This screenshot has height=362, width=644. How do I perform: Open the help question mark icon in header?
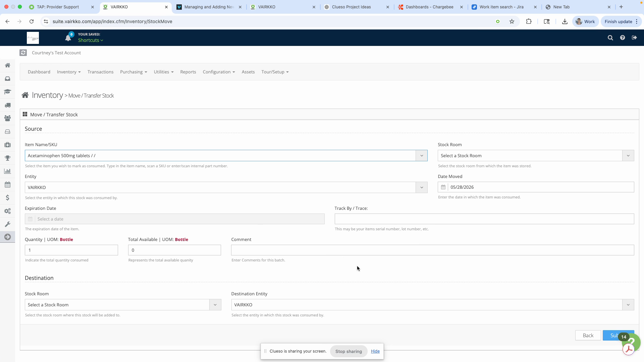click(623, 38)
